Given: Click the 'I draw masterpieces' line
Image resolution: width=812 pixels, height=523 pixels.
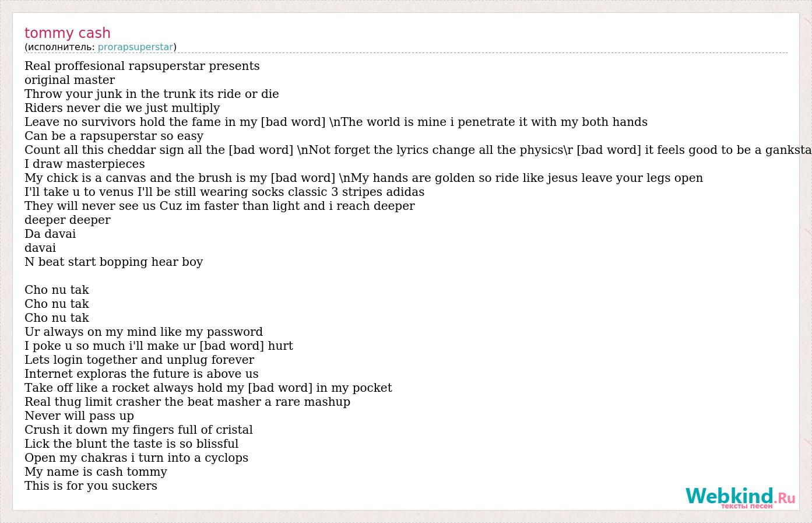Looking at the screenshot, I should (85, 164).
